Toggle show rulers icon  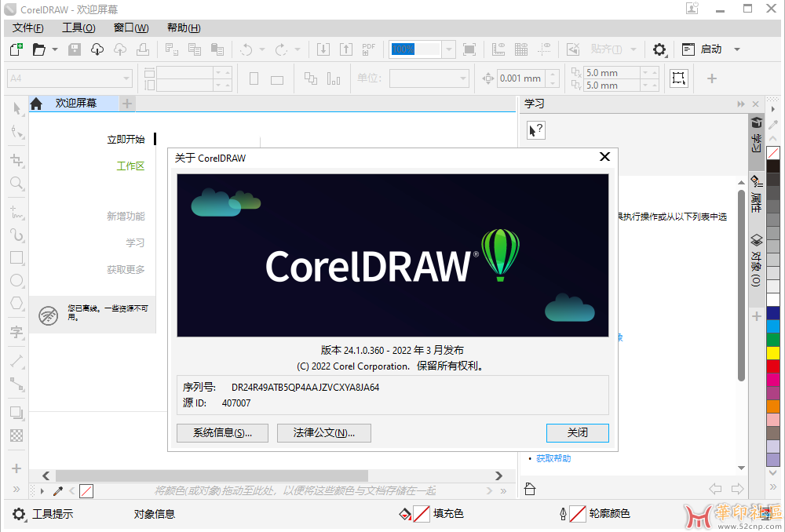(498, 49)
